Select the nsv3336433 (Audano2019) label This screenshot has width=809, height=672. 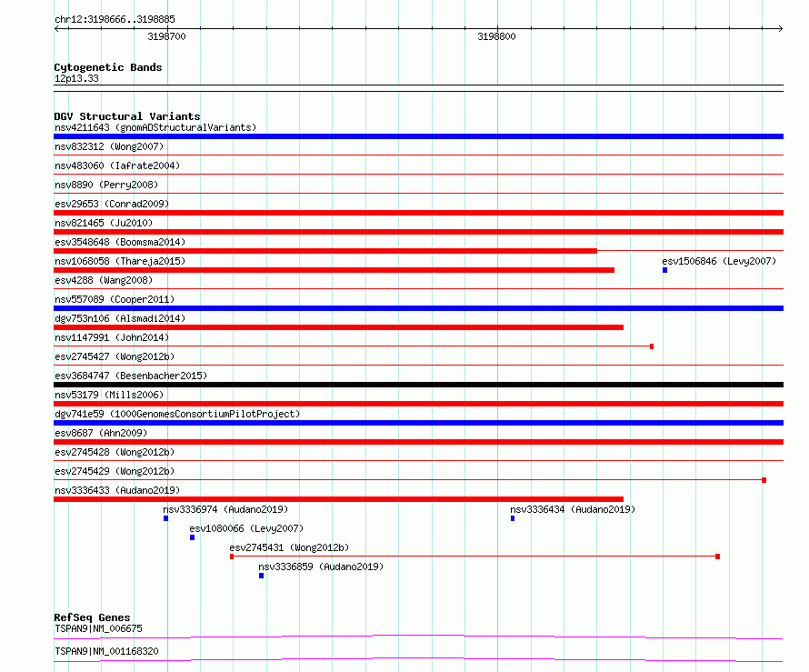tap(117, 490)
